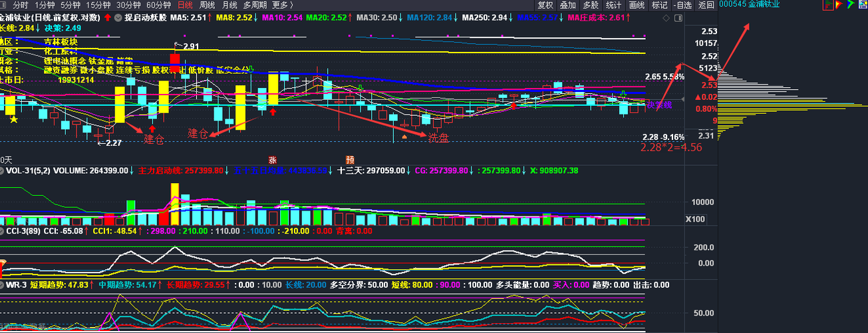Open the 多周期 multi-period view
The width and height of the screenshot is (868, 333).
[255, 5]
